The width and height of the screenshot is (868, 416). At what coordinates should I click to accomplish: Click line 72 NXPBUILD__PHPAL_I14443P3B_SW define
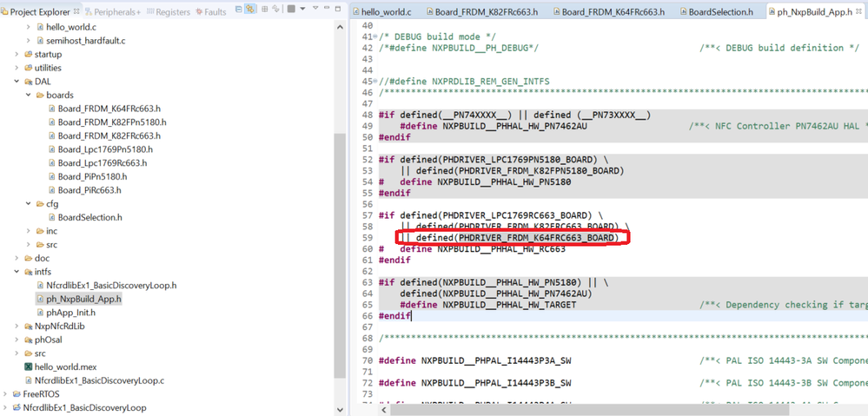tap(475, 383)
